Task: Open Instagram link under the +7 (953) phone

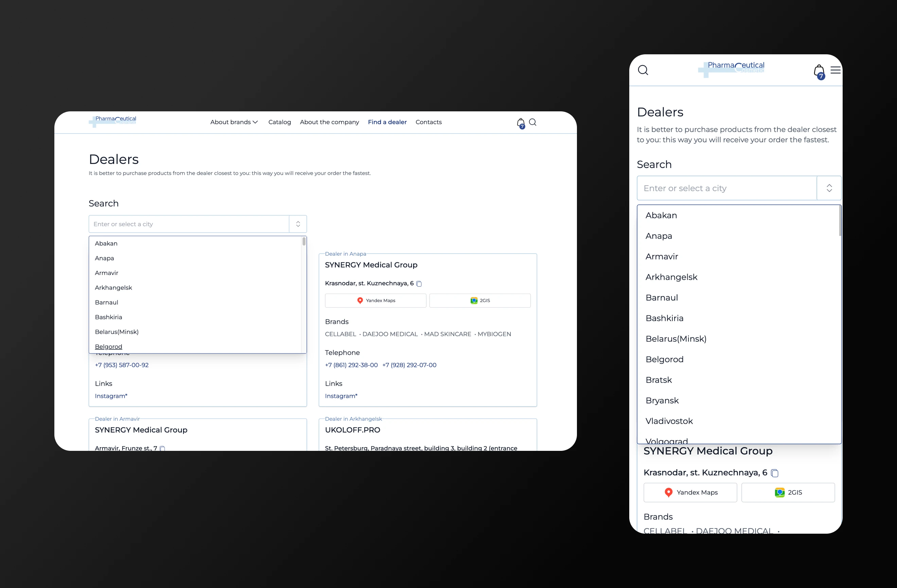Action: (111, 396)
